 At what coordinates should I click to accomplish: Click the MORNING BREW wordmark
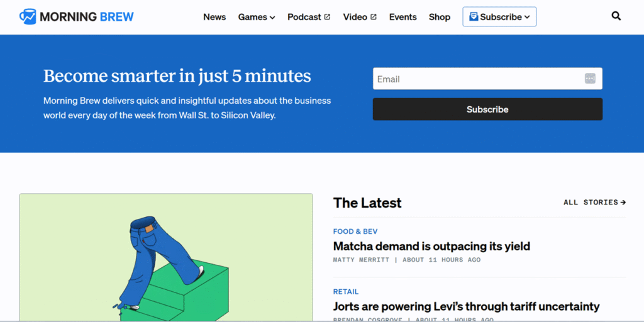[87, 17]
